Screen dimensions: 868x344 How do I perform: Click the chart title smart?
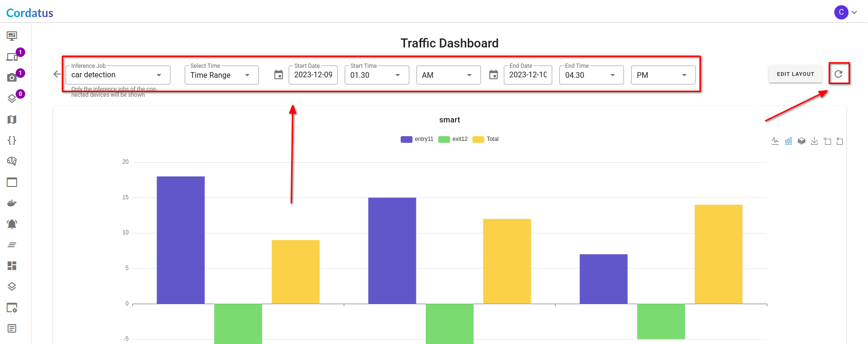(450, 120)
